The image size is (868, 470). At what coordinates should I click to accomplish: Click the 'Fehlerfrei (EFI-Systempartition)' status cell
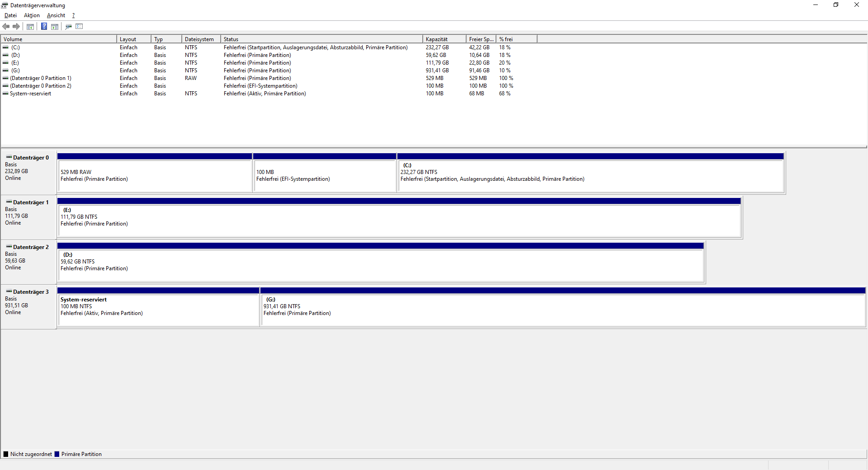260,86
